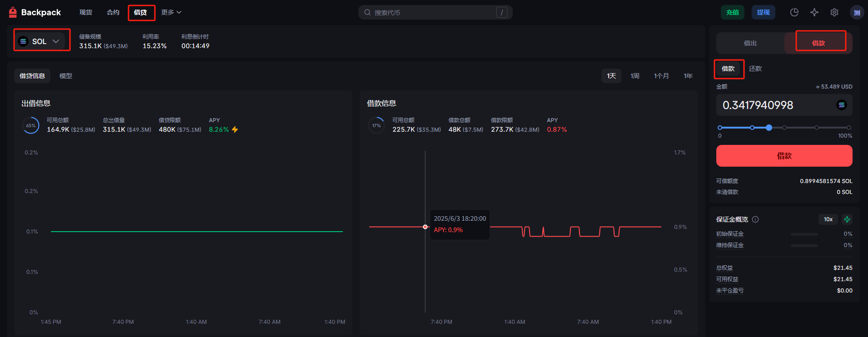This screenshot has height=337, width=868.
Task: Switch to the 借款 borrow mode toggle
Action: pos(818,43)
